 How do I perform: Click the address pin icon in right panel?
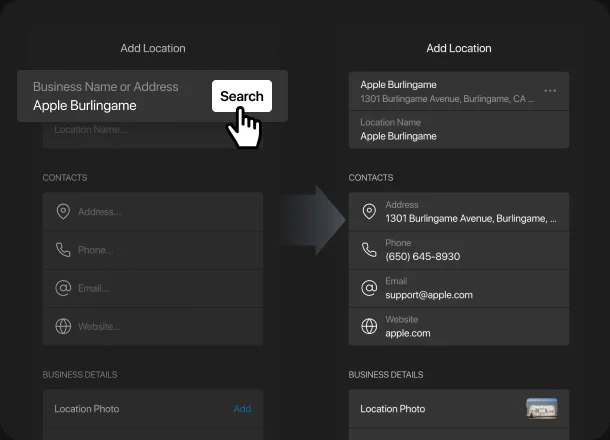click(x=369, y=212)
